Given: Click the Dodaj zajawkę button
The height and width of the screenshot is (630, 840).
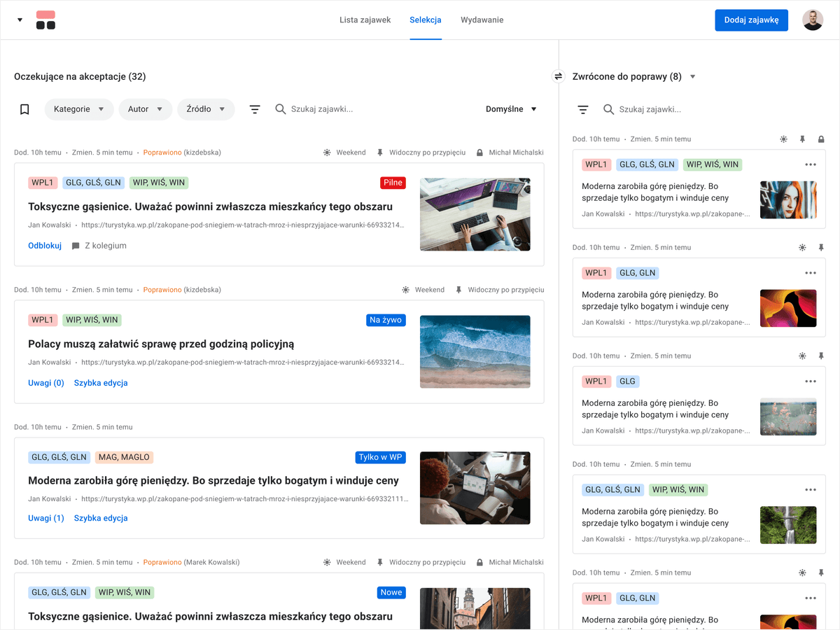Looking at the screenshot, I should [x=751, y=20].
